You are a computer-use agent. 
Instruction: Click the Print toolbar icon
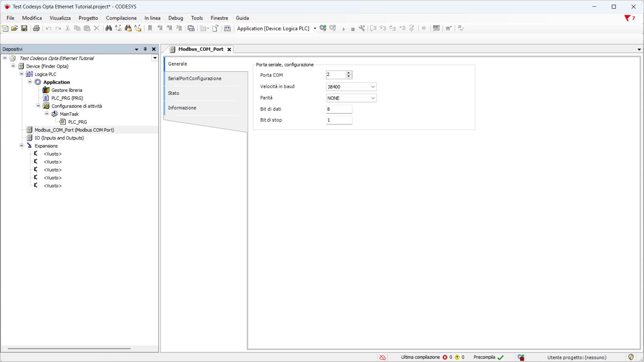tap(36, 28)
